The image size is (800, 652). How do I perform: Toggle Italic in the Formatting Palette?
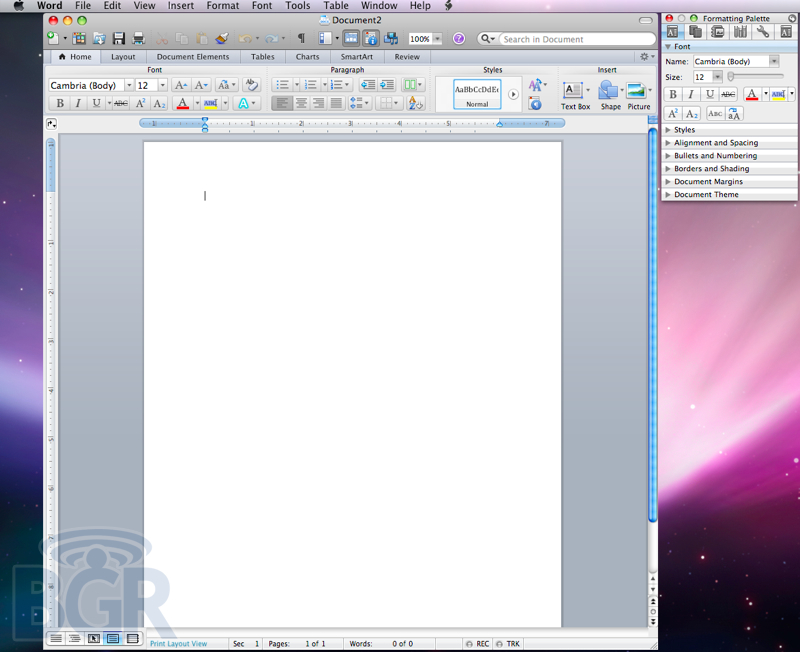[x=691, y=94]
